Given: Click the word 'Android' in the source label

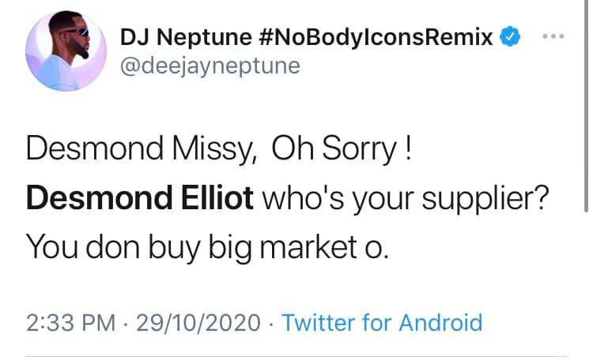Looking at the screenshot, I should tap(441, 323).
